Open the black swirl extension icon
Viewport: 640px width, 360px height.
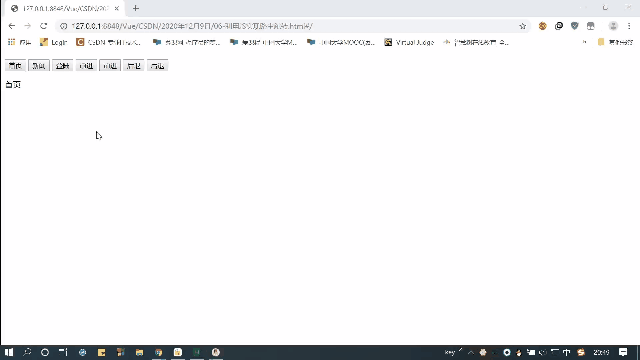pyautogui.click(x=559, y=26)
